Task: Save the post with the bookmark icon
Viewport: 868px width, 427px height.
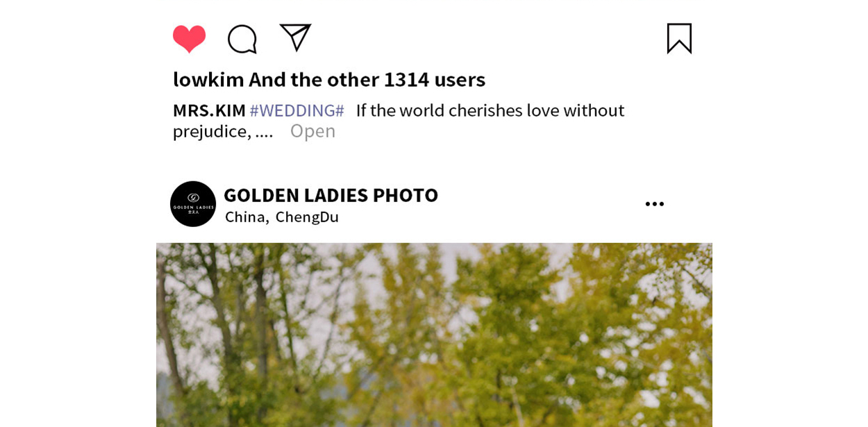Action: (x=679, y=38)
